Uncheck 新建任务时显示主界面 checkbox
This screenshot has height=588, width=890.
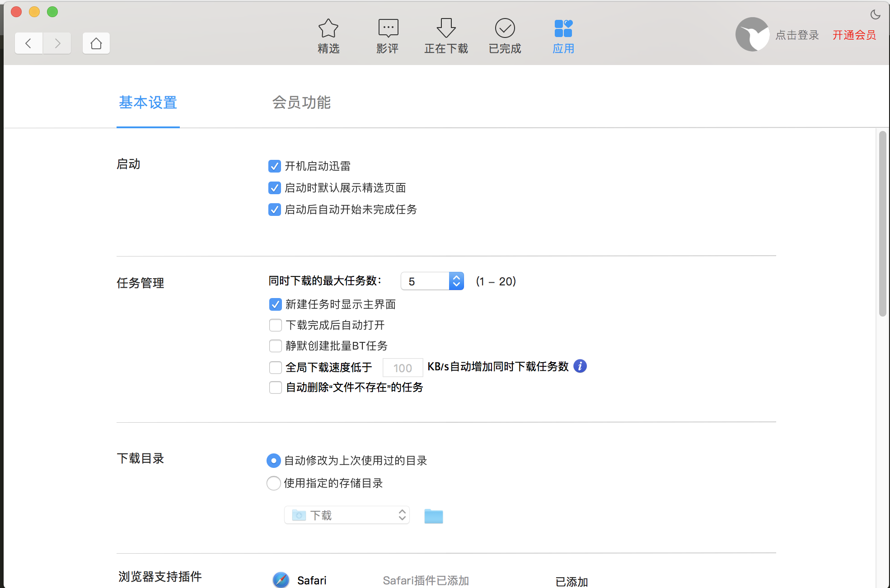tap(276, 304)
